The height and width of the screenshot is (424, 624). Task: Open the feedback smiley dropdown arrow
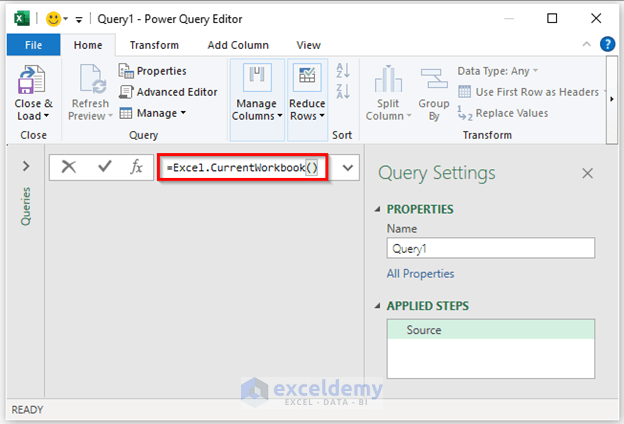coord(65,19)
